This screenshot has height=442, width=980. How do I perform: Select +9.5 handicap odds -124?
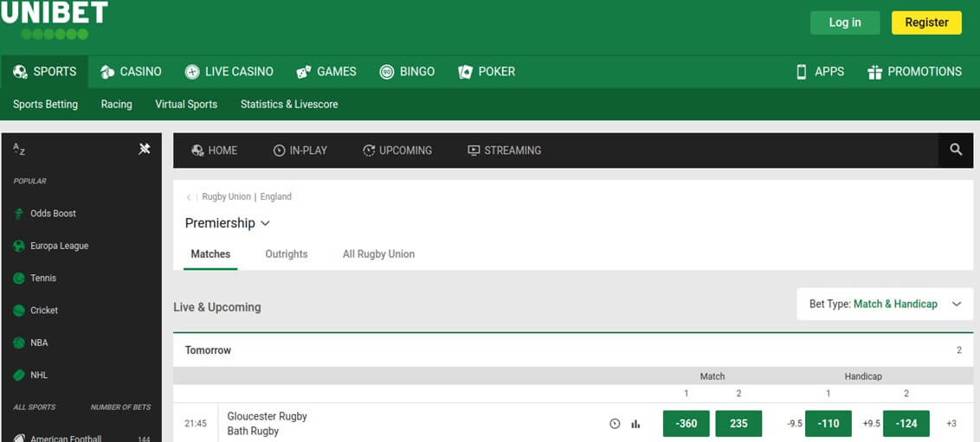[x=906, y=424]
